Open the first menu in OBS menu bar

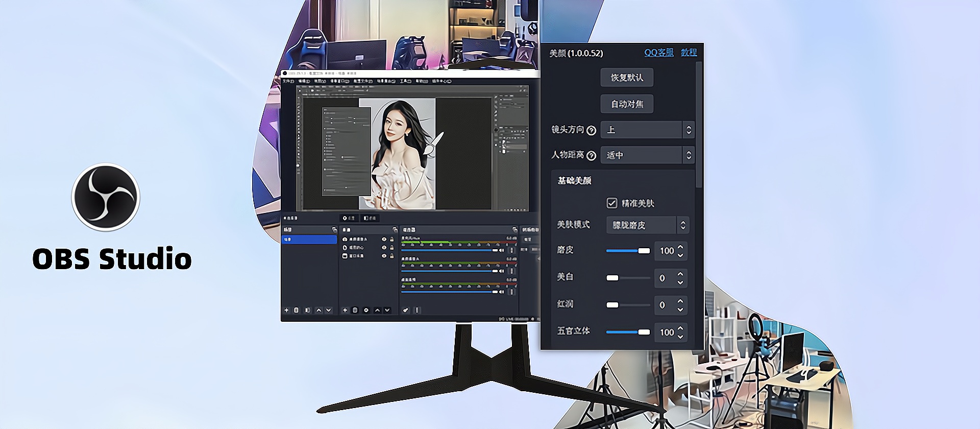click(x=288, y=81)
